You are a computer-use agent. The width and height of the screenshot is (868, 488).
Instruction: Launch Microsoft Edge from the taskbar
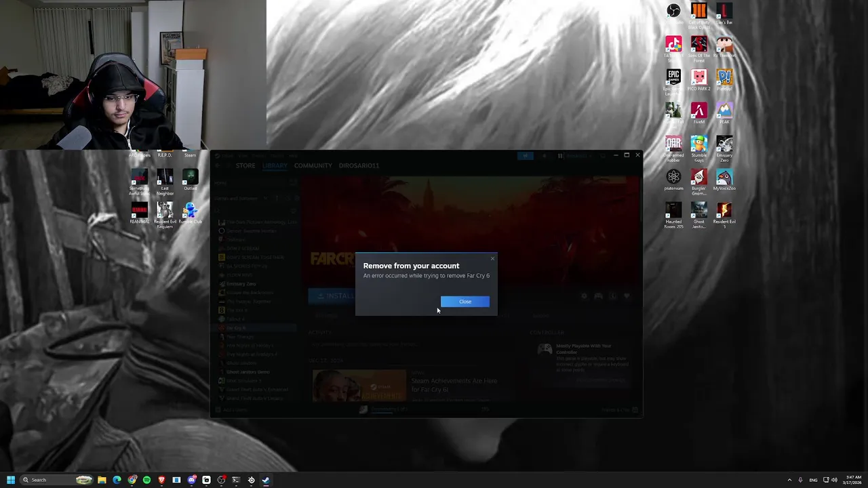point(117,480)
